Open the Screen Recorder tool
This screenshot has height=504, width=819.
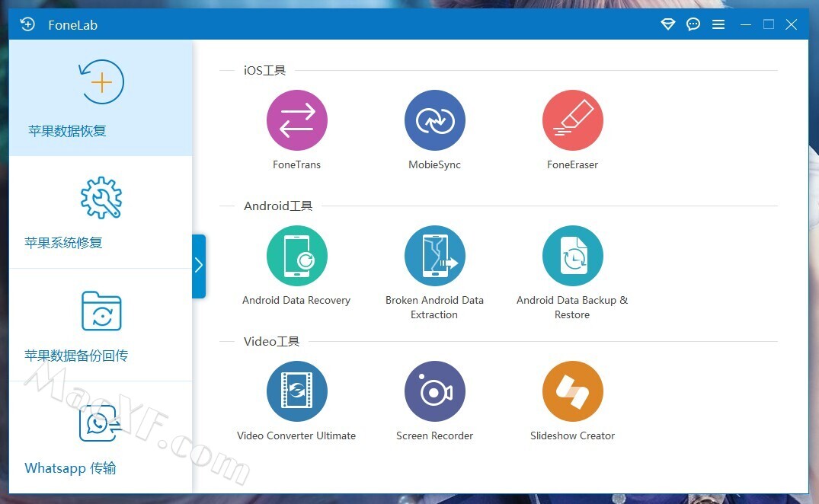(434, 391)
